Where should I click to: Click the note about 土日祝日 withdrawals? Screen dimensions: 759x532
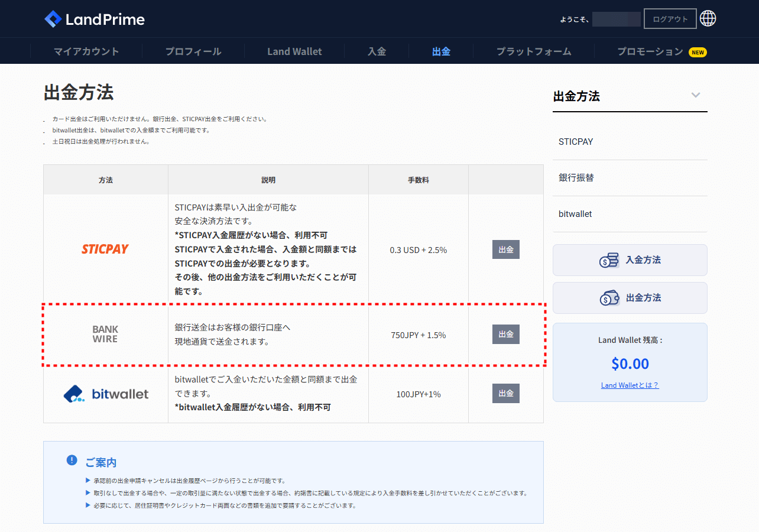tap(100, 141)
